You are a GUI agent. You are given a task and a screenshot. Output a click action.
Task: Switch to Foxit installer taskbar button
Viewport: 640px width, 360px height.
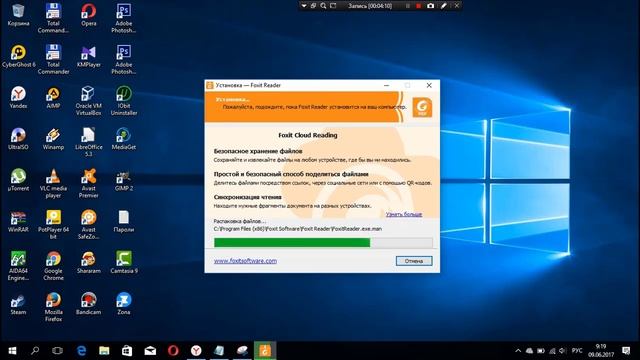coord(265,351)
